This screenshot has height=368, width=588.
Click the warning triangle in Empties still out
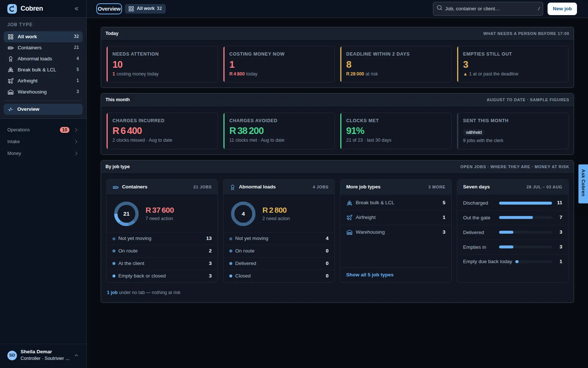coord(465,74)
